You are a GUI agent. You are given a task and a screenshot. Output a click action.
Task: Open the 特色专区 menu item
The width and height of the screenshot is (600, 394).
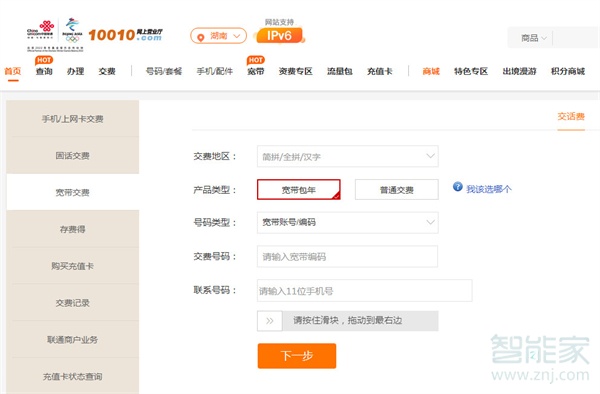tap(471, 71)
